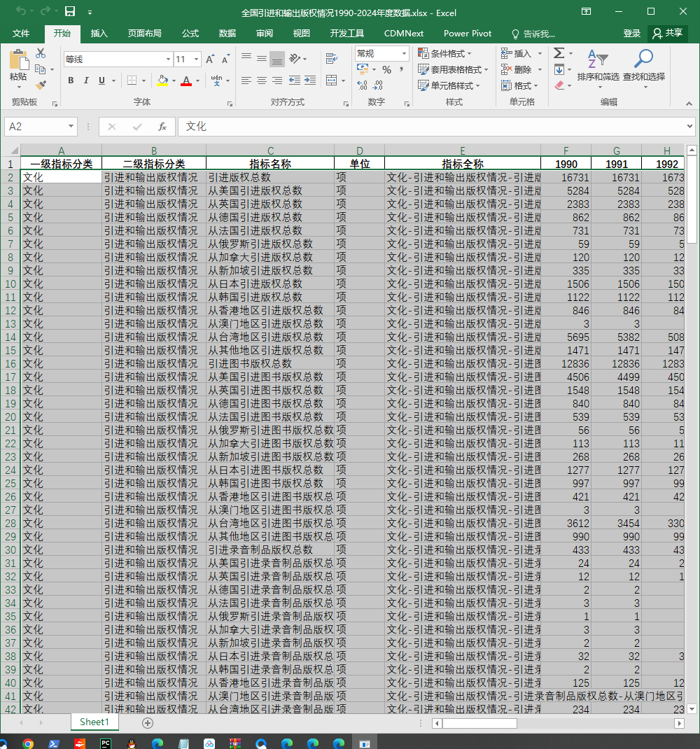Screen dimensions: 700x749
Task: Click the Insert Function fx icon
Action: click(162, 127)
